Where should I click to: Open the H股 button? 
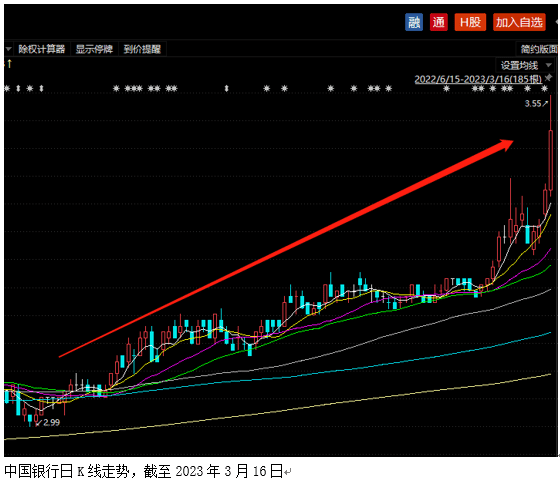click(470, 22)
